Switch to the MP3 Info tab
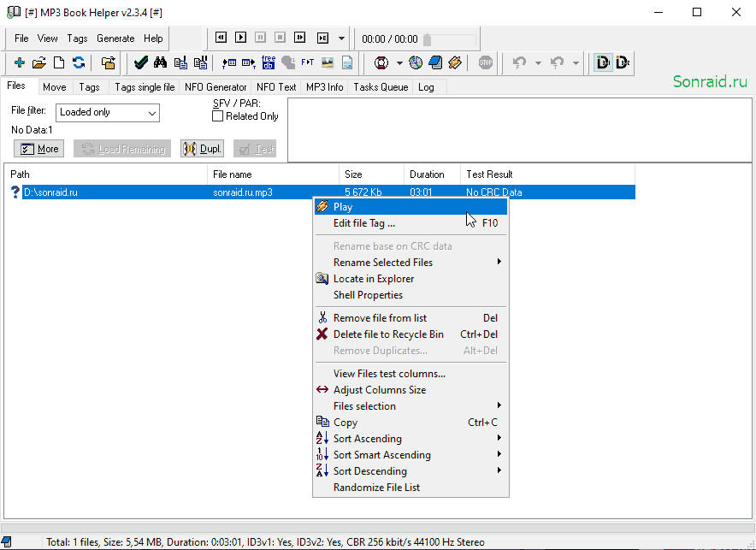This screenshot has height=550, width=756. point(324,87)
